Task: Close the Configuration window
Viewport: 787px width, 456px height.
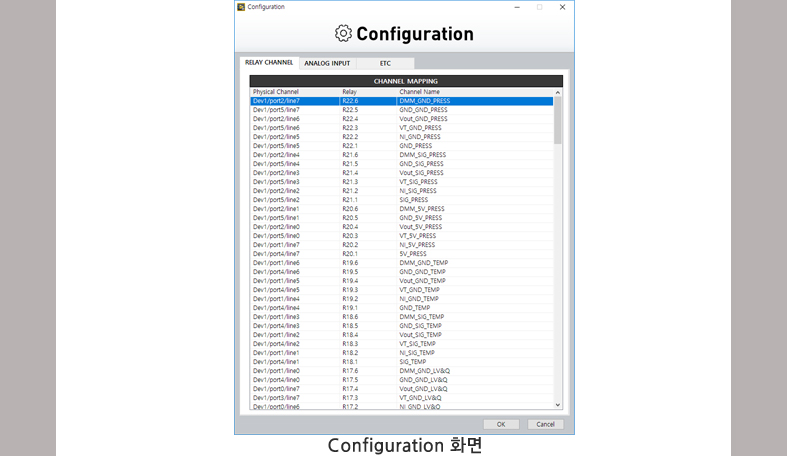Action: [x=562, y=7]
